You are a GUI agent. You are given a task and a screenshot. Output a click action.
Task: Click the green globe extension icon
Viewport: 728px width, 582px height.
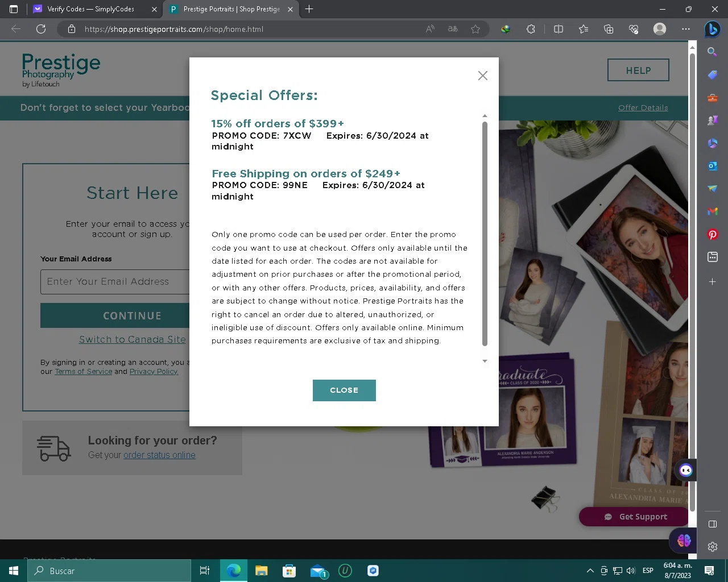click(506, 29)
